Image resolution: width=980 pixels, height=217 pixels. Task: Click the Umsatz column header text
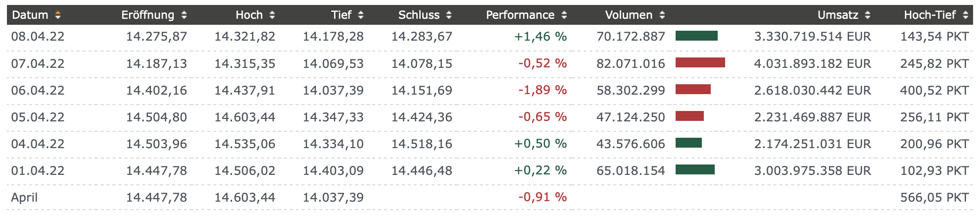[x=837, y=15]
